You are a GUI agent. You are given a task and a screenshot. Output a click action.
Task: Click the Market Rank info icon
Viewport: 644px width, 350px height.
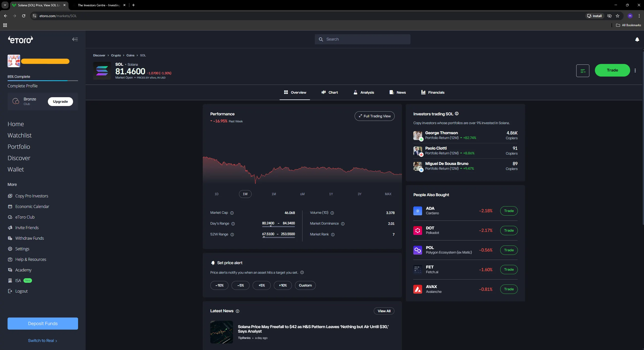333,235
